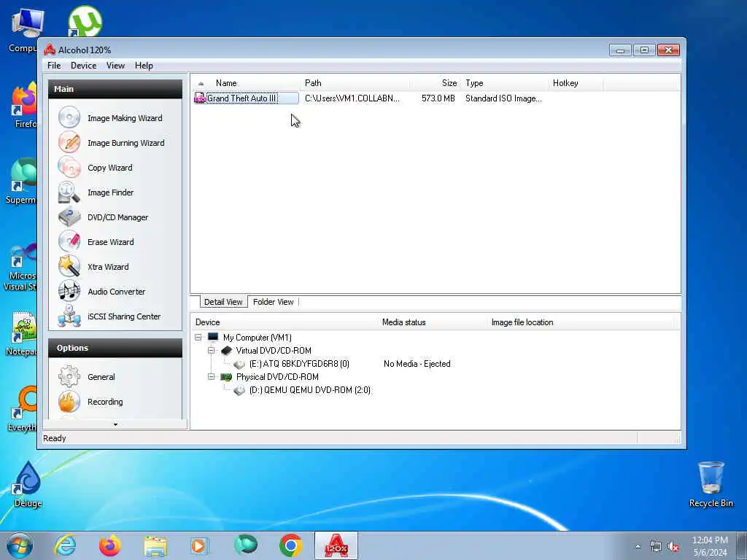The height and width of the screenshot is (560, 747).
Task: Select the Grand Theft Auto III ISO icon
Action: pos(200,98)
